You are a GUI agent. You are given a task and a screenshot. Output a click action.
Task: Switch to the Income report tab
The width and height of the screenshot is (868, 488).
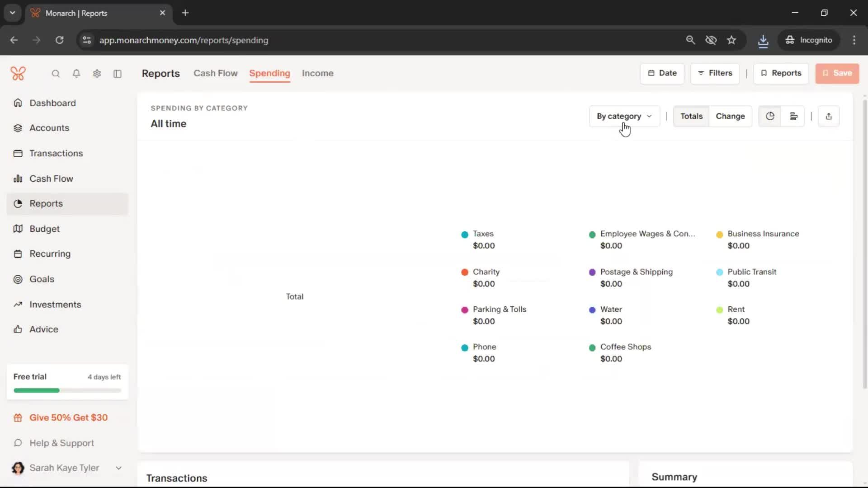(x=317, y=73)
